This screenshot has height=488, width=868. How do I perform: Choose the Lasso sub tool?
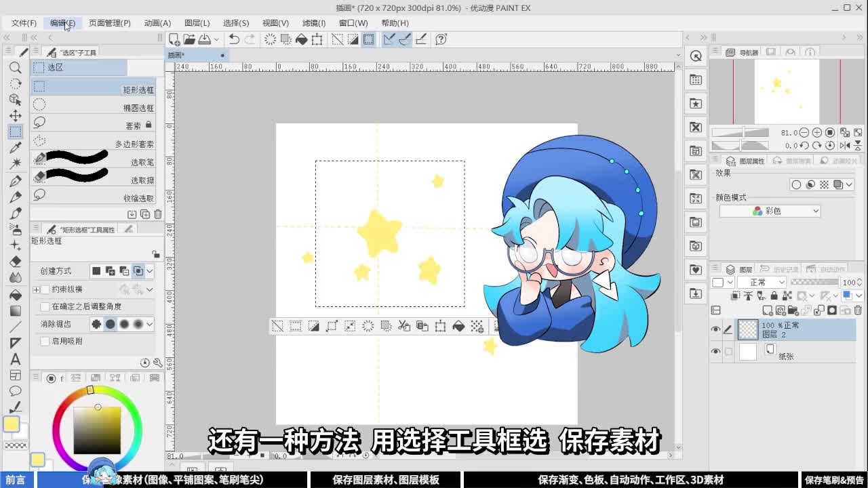coord(94,123)
